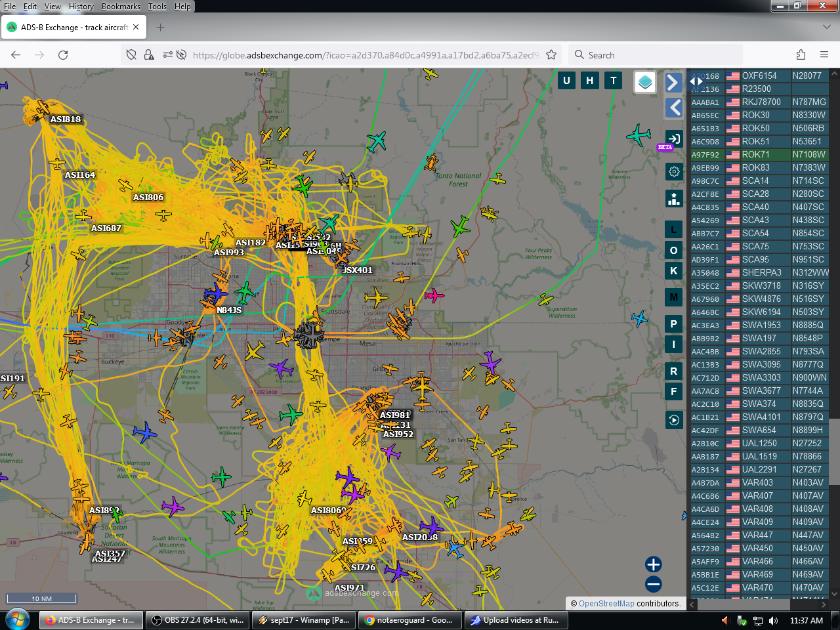Screen dimensions: 840x630
Task: Open the Help menu
Action: click(x=182, y=7)
